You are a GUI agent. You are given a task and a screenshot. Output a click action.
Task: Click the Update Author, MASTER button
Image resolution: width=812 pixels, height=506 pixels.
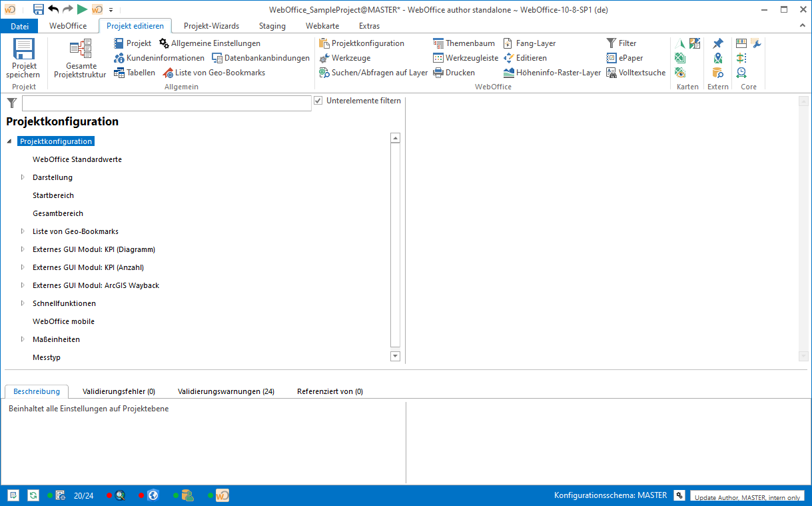click(x=747, y=497)
